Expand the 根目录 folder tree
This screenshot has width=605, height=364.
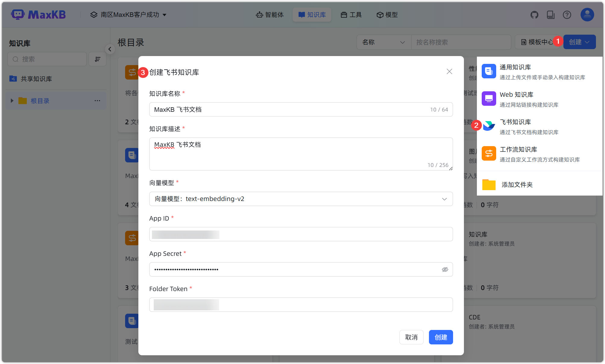click(12, 101)
